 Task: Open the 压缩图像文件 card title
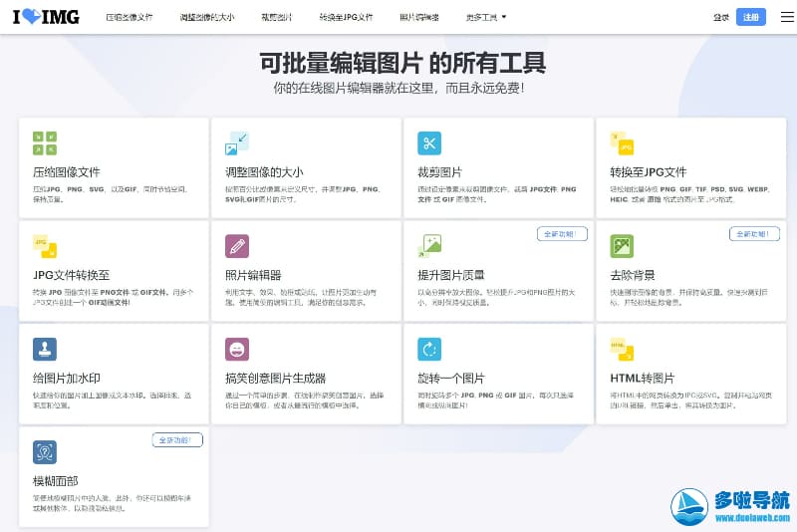tap(67, 172)
